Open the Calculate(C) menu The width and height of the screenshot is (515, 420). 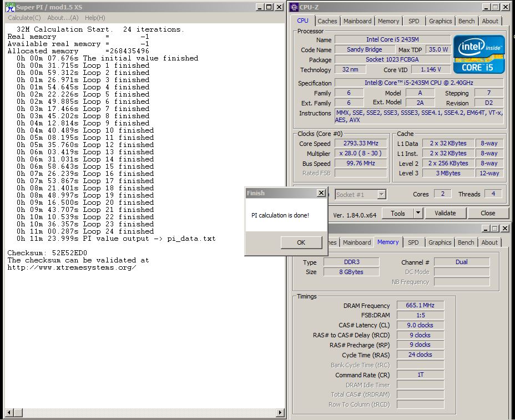click(24, 18)
